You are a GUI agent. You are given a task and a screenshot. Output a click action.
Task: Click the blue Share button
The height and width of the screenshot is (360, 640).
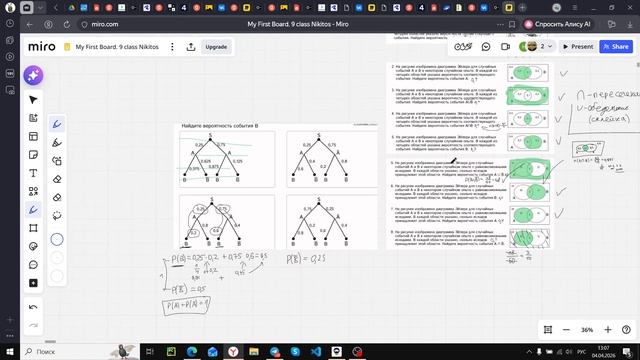pyautogui.click(x=616, y=47)
